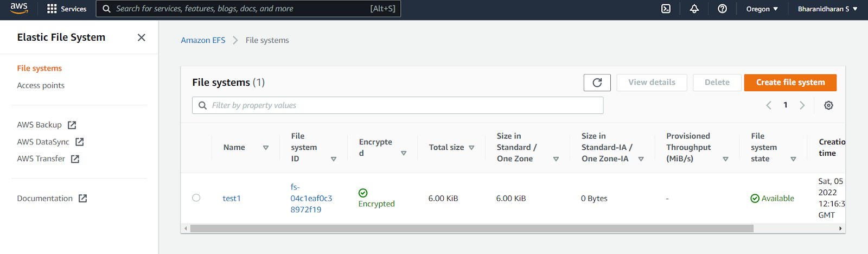The height and width of the screenshot is (254, 868).
Task: Sort by Size in Standard-IA arrow
Action: click(641, 159)
